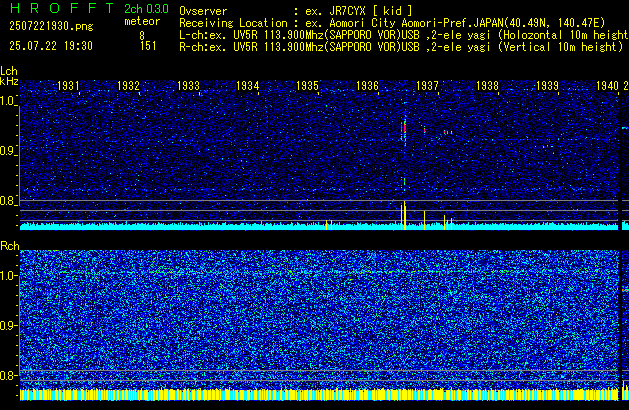Click the 1940 time marker
This screenshot has height=410, width=629.
(x=607, y=86)
